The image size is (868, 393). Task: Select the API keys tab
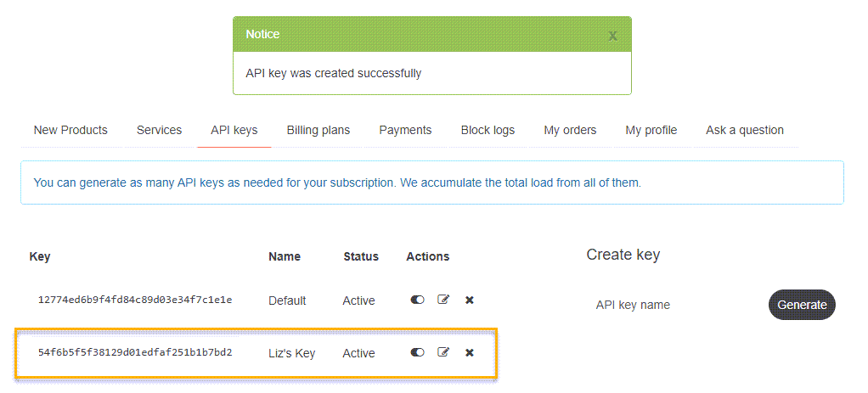(234, 130)
